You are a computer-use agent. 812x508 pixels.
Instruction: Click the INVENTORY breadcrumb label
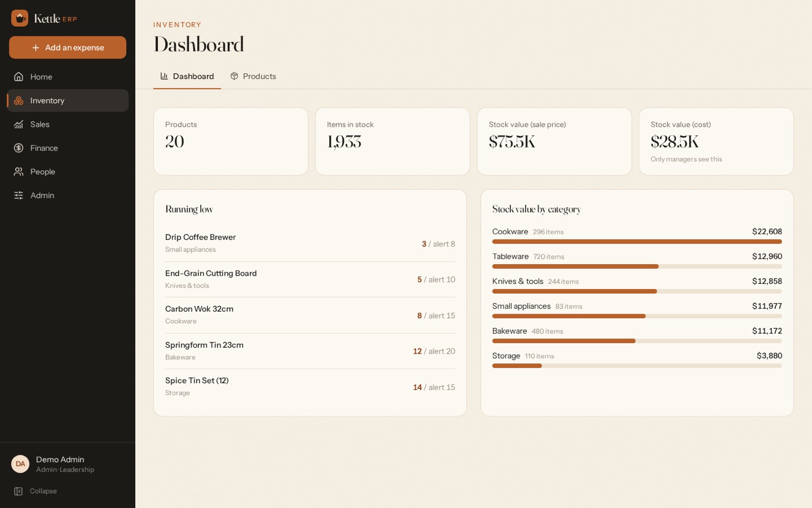tap(177, 25)
